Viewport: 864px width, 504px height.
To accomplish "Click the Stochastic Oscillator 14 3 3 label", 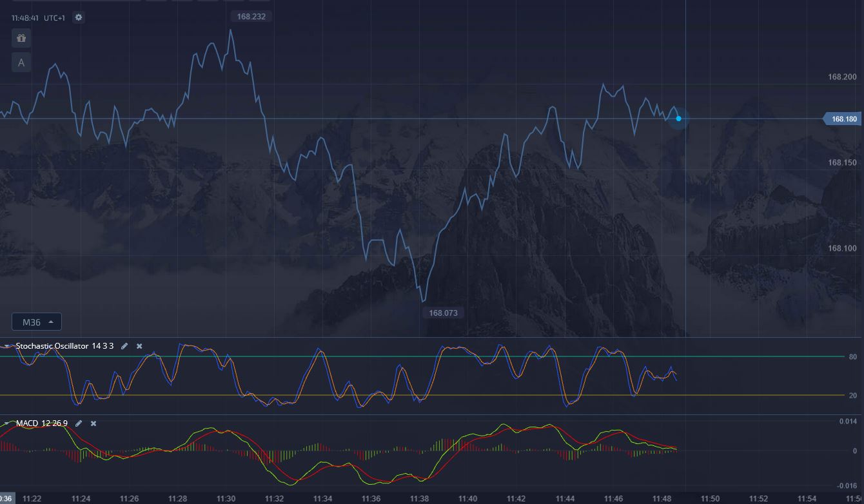I will coord(64,346).
